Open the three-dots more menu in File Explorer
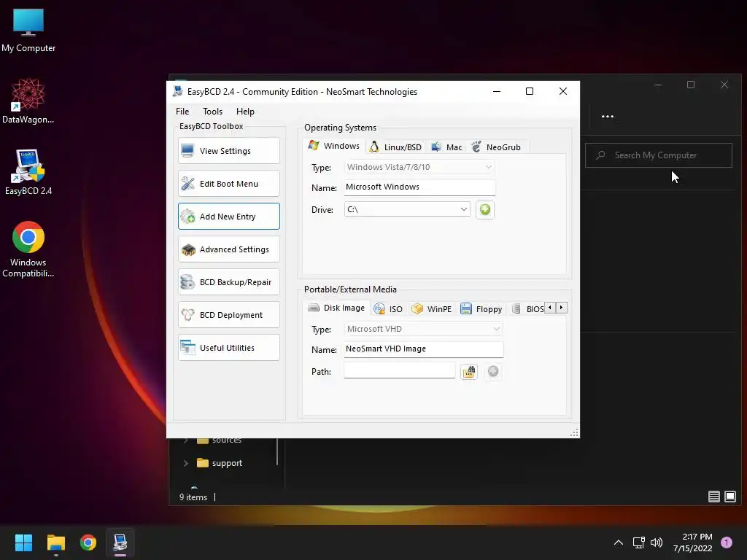 [x=608, y=116]
